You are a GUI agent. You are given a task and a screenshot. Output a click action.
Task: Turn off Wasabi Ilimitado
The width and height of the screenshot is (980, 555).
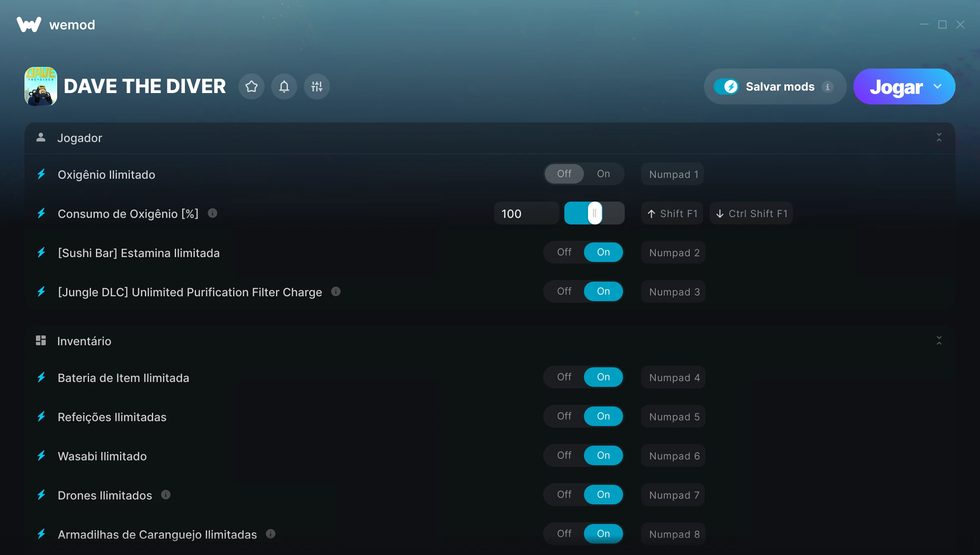[x=564, y=455]
